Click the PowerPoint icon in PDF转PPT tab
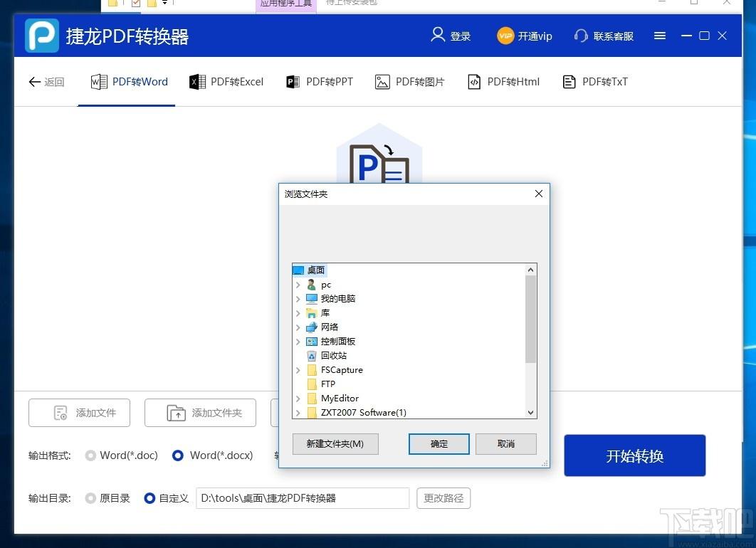756x548 pixels. click(293, 82)
